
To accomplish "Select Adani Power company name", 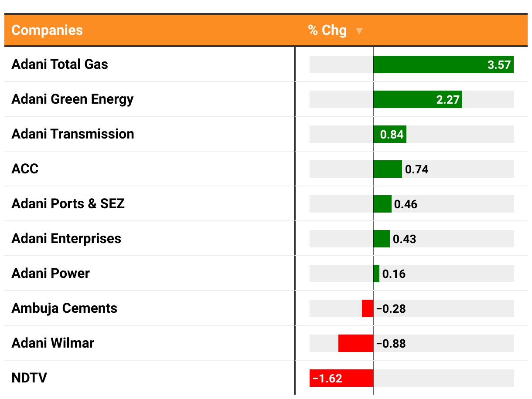I will pos(51,273).
